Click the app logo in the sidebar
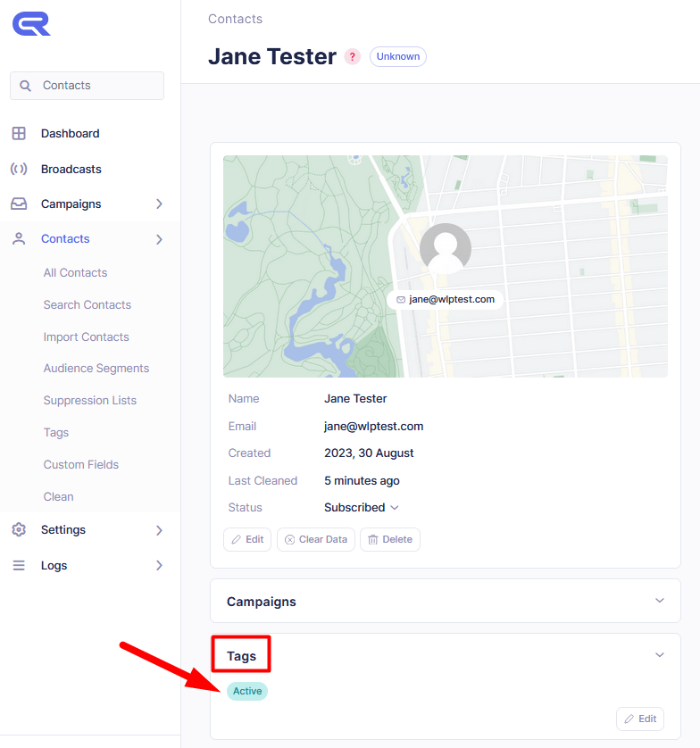This screenshot has height=748, width=700. tap(31, 24)
